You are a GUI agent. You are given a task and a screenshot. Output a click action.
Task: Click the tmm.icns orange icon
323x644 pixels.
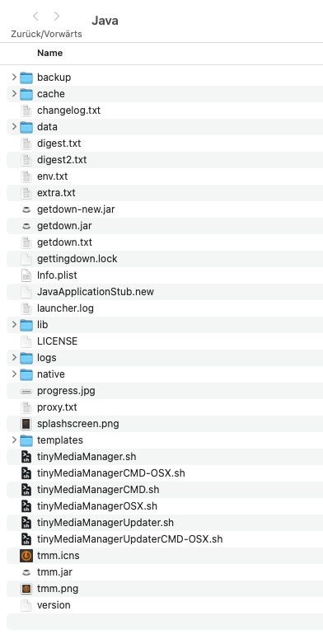point(26,556)
